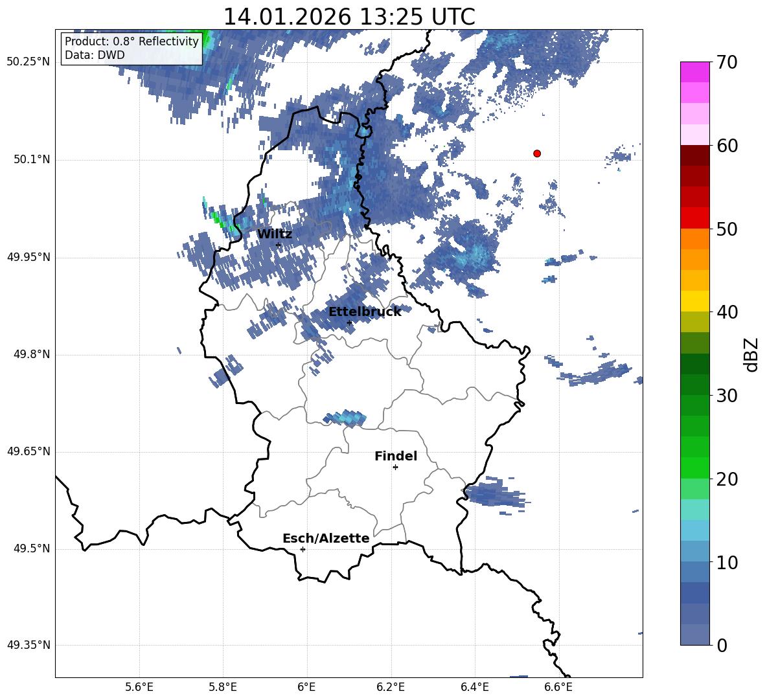Click the Esch/Alzette city label
Image resolution: width=767 pixels, height=700 pixels.
click(x=326, y=538)
